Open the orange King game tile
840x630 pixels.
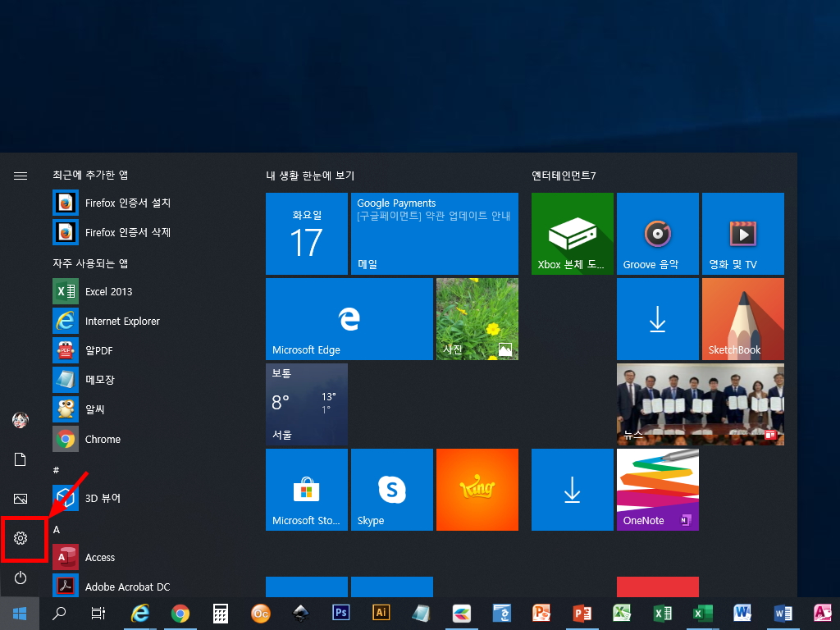click(477, 490)
